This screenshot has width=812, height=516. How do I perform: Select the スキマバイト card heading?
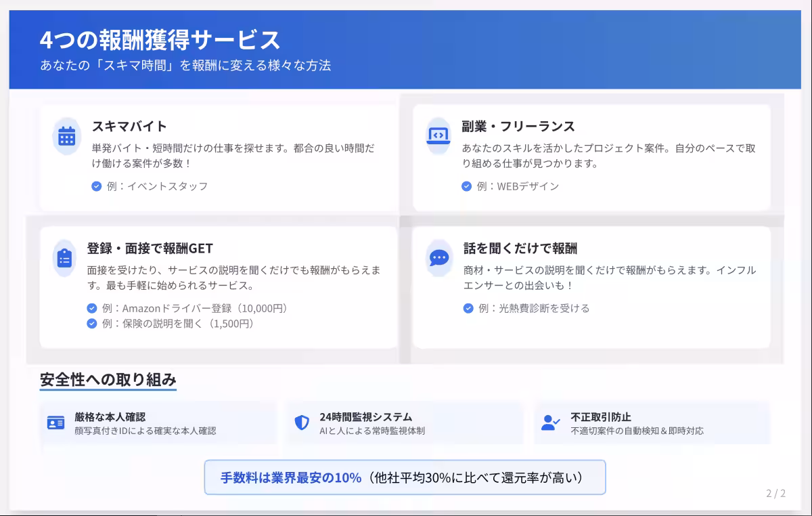click(x=130, y=125)
